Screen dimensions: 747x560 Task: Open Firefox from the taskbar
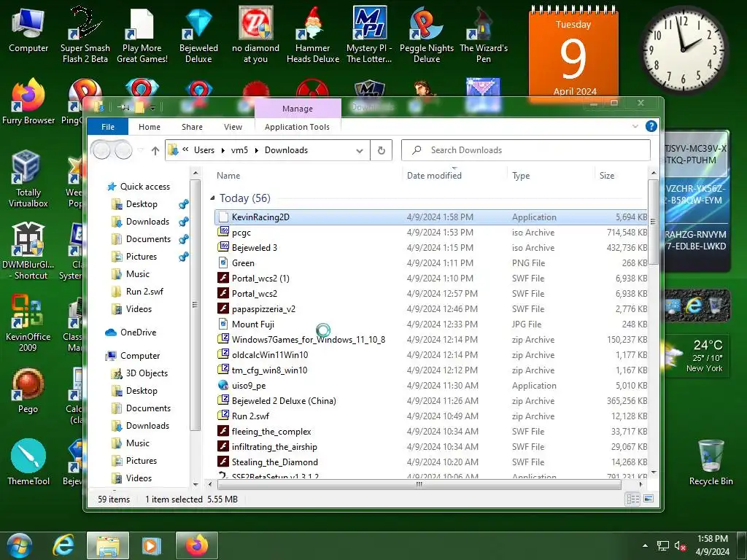197,545
